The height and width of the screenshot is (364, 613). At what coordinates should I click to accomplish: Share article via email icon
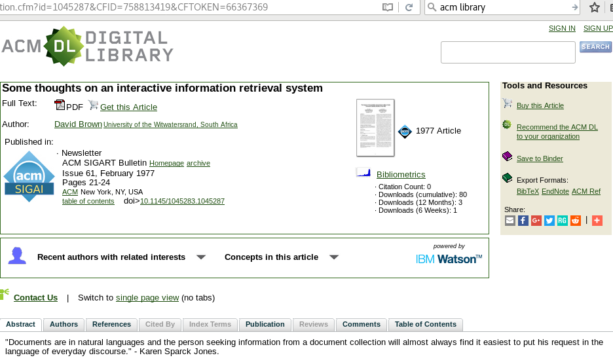510,221
